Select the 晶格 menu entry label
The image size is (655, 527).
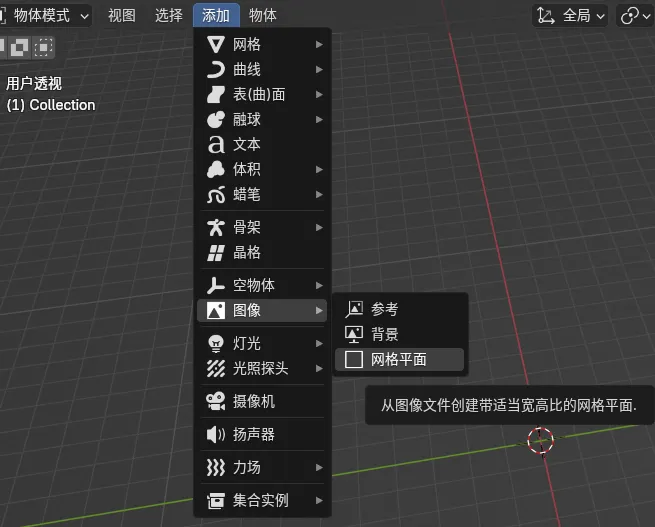[x=247, y=252]
